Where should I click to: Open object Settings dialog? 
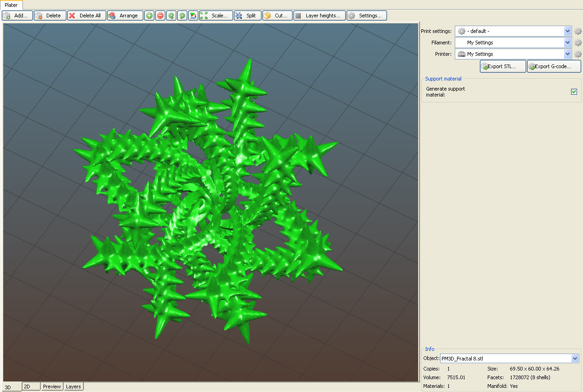366,15
